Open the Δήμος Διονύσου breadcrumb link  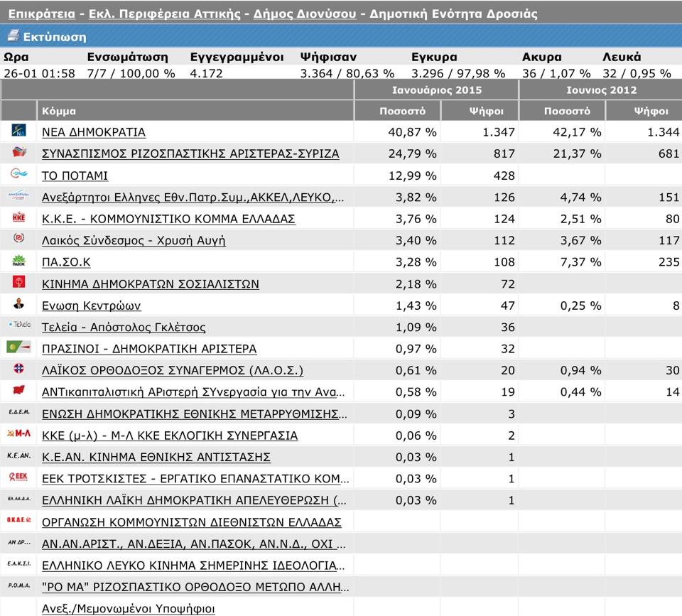(x=305, y=14)
